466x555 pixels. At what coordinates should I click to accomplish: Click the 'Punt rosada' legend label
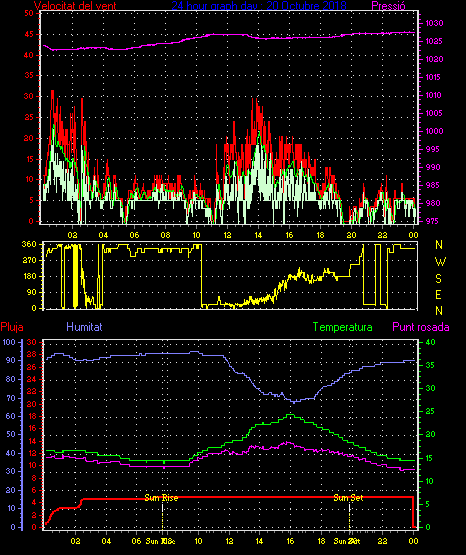(x=421, y=327)
